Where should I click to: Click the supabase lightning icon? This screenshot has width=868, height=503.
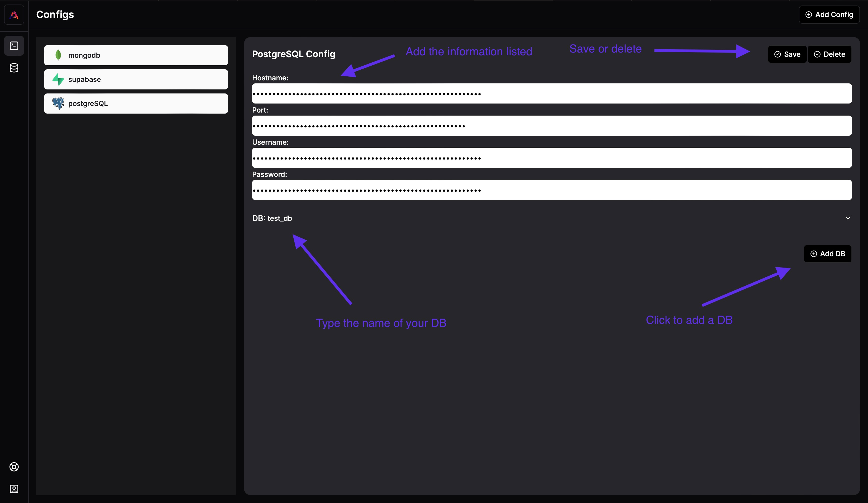(x=58, y=79)
